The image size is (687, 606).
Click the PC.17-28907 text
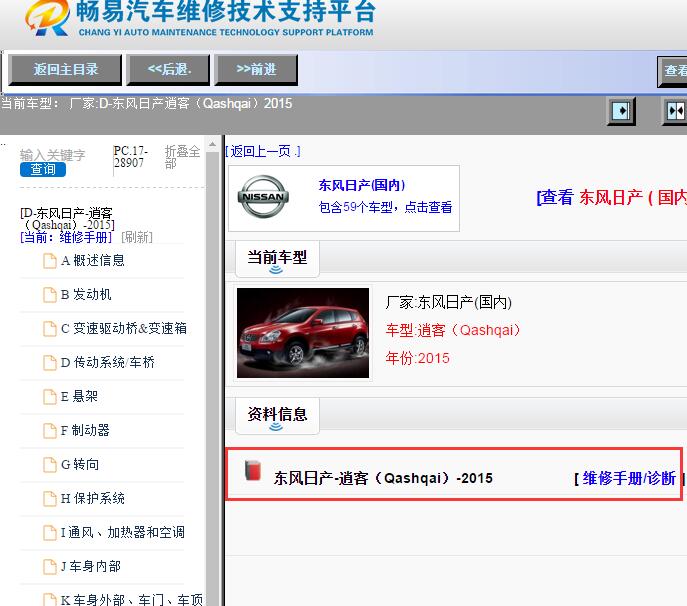(x=131, y=156)
